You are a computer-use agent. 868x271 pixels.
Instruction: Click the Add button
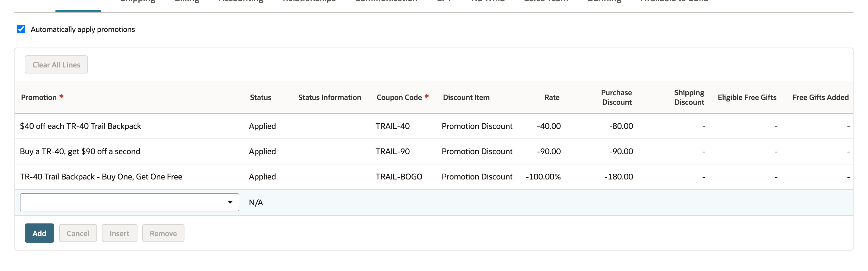39,233
